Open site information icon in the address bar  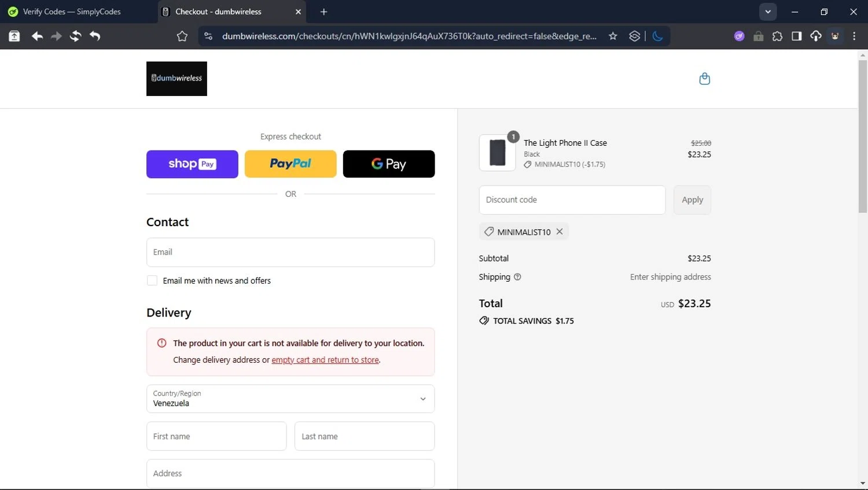[x=208, y=36]
